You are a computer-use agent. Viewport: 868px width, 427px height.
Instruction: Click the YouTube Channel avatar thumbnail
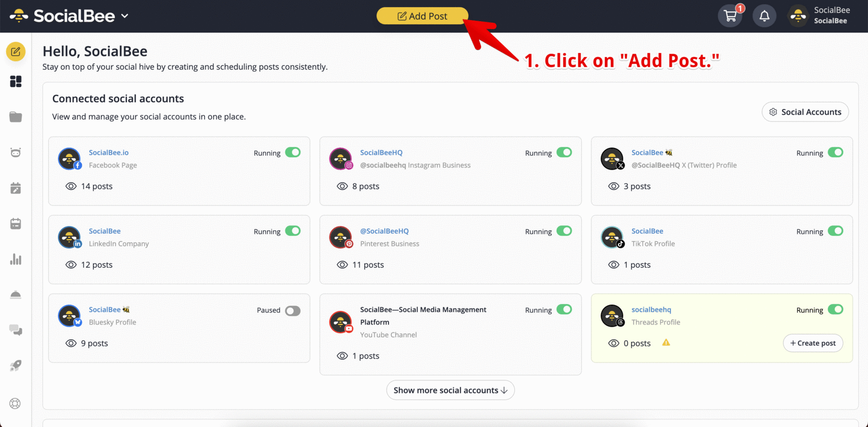(x=341, y=322)
